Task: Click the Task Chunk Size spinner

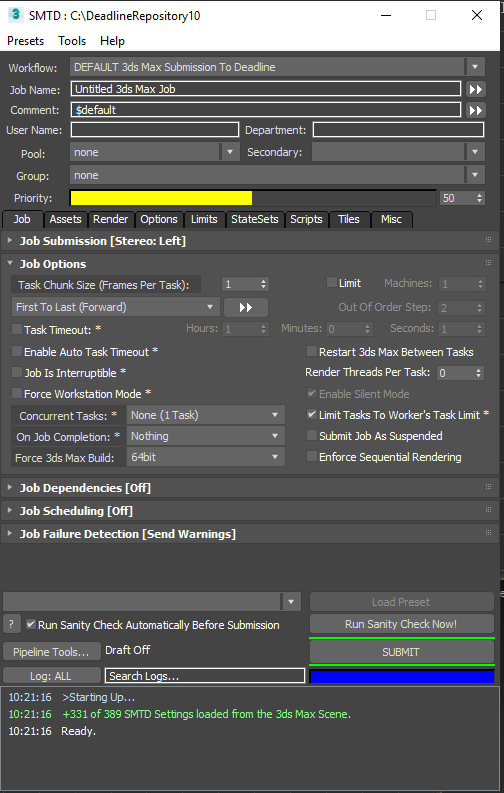Action: coord(245,284)
